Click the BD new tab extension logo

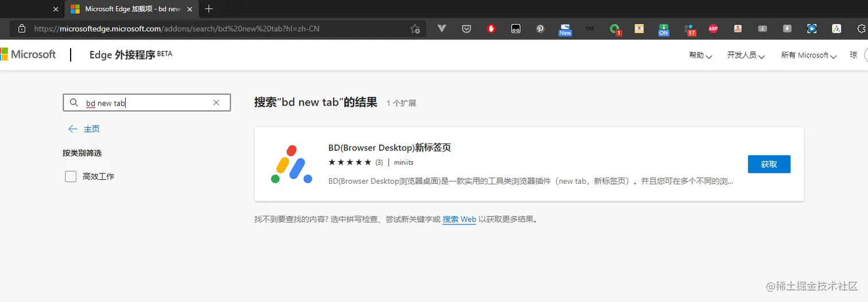292,164
